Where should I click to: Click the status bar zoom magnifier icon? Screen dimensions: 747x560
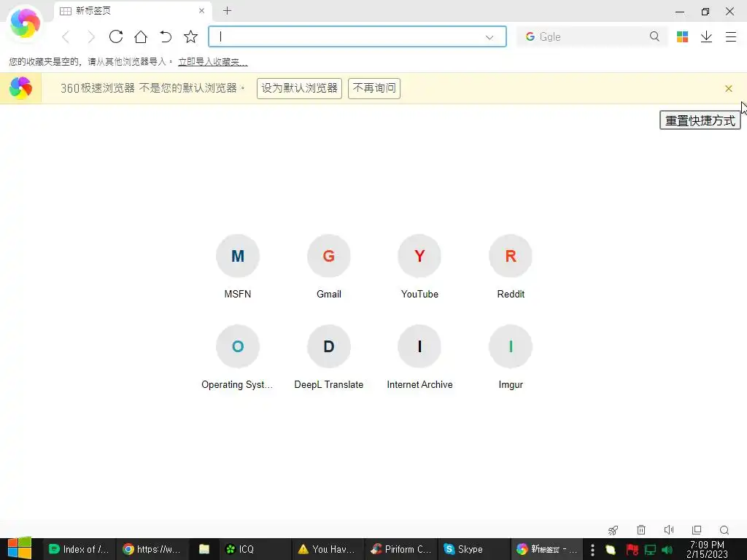[724, 530]
